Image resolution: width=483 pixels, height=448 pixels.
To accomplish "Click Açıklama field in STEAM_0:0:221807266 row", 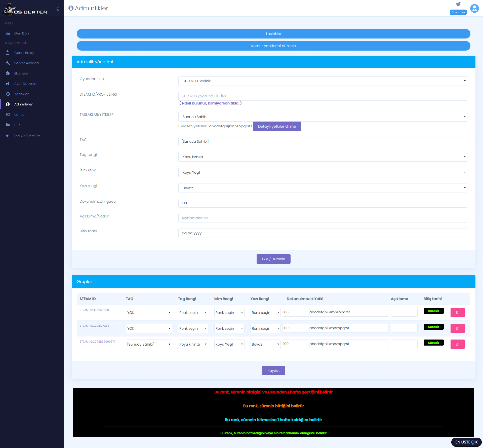I will tap(404, 328).
